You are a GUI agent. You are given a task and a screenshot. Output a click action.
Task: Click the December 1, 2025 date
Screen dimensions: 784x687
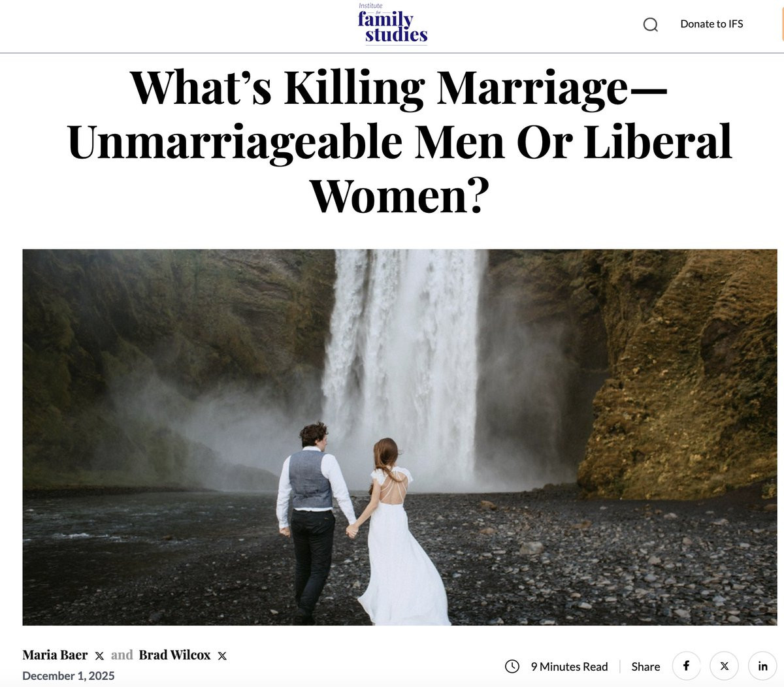click(69, 676)
